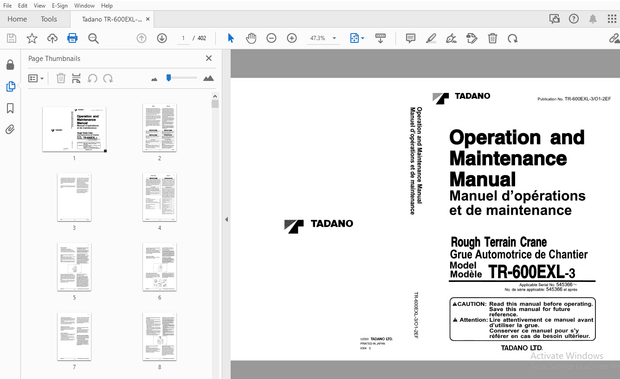Adjust the thumbnail size slider
This screenshot has width=620, height=379.
pos(169,78)
